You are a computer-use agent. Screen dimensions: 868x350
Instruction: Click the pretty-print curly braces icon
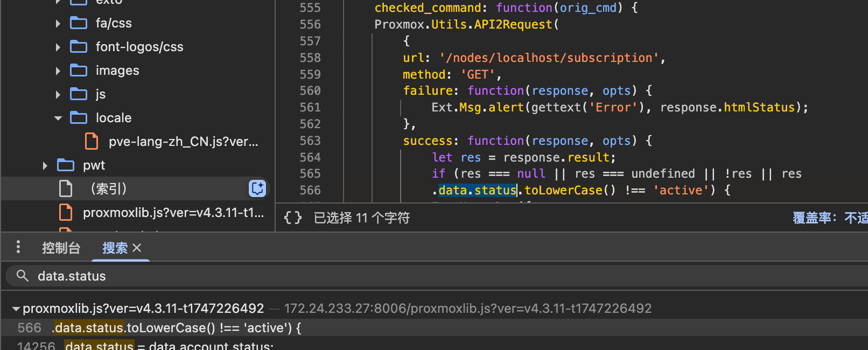pos(293,218)
